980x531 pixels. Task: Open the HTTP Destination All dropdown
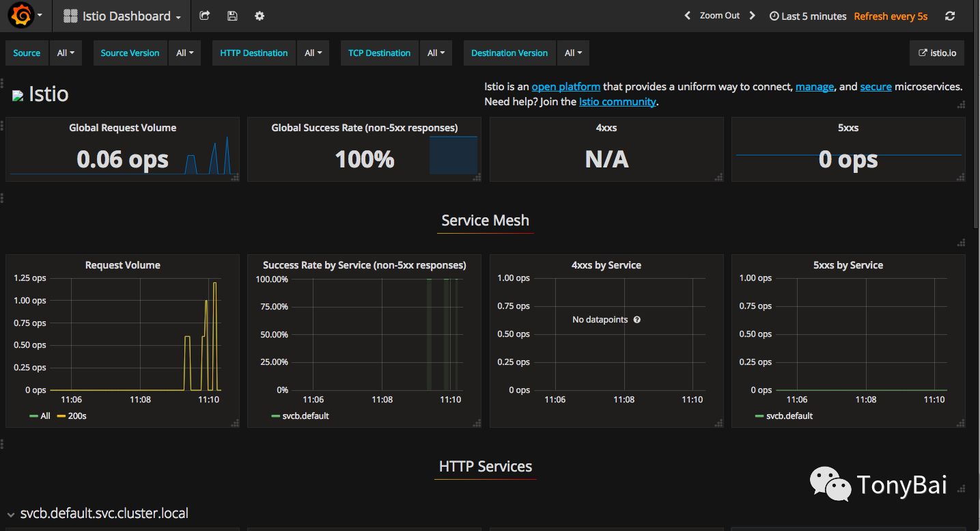313,53
